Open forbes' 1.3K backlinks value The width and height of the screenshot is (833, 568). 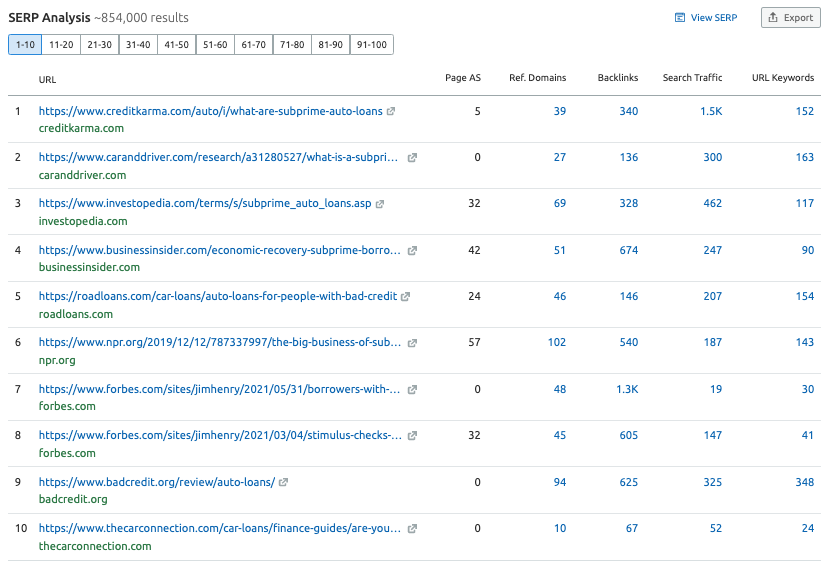(627, 389)
